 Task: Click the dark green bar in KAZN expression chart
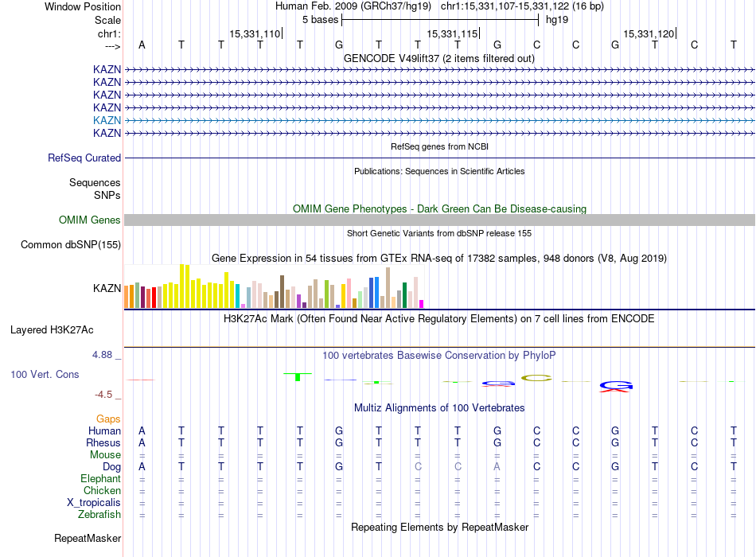pyautogui.click(x=404, y=295)
